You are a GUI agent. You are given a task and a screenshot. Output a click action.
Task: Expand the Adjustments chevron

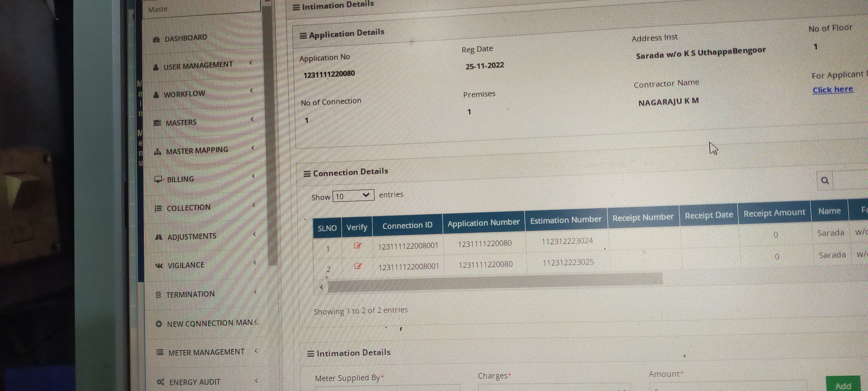[255, 234]
